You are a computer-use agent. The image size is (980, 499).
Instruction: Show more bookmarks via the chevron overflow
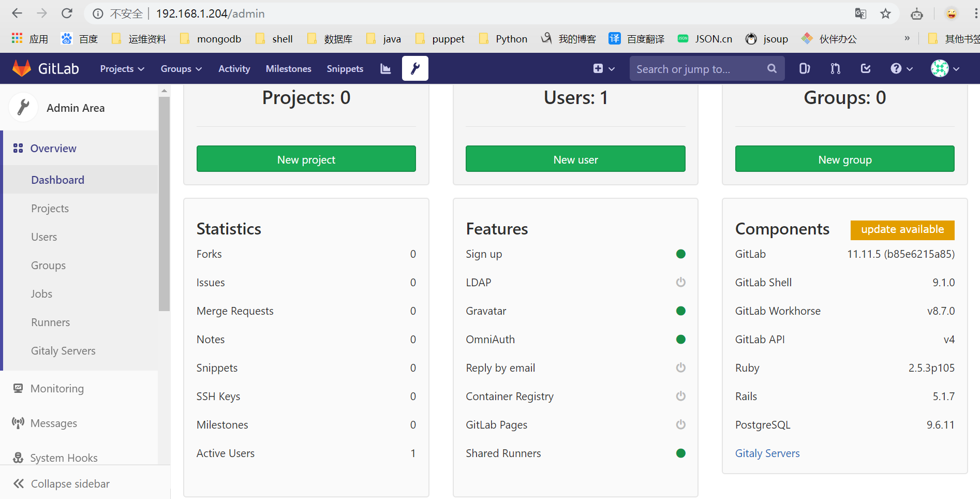907,38
